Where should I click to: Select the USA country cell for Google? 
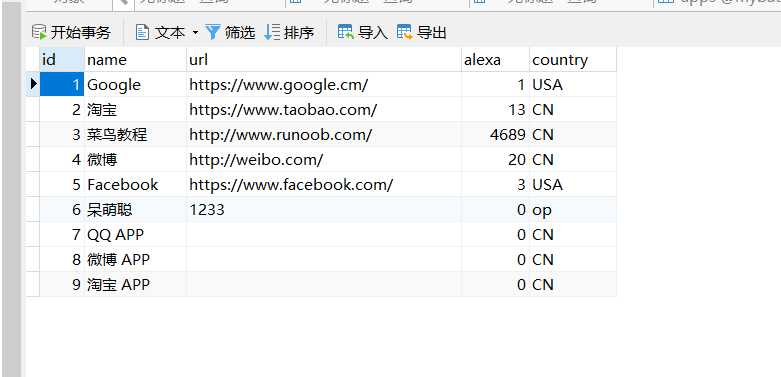573,85
